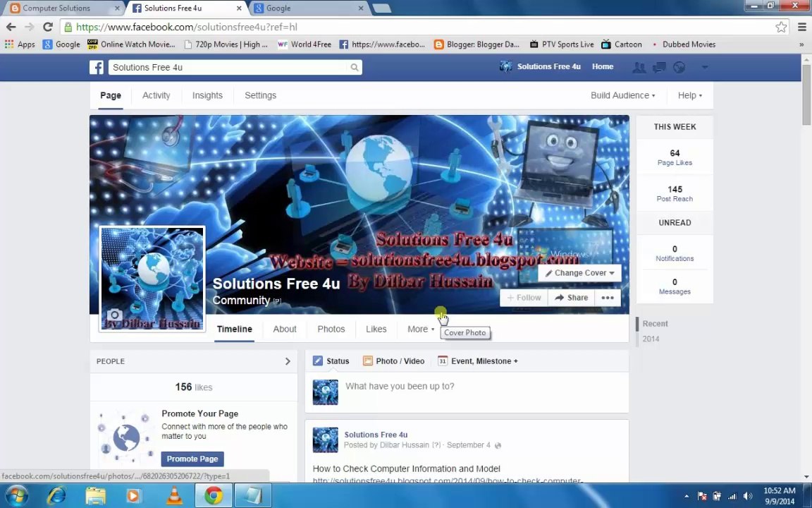812x508 pixels.
Task: Open Change Cover dropdown
Action: [579, 273]
